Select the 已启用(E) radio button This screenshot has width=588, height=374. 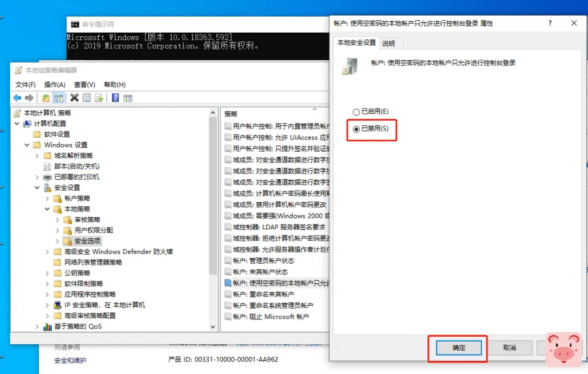point(356,112)
